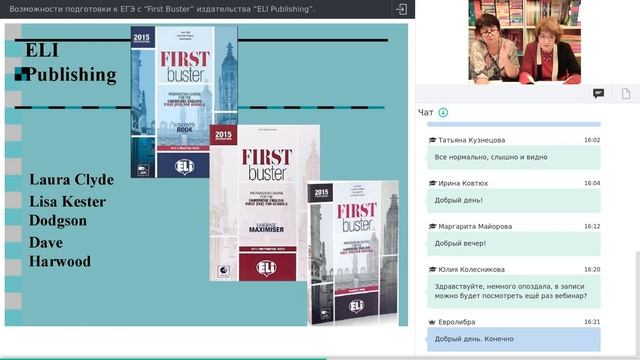Click author name 'Harwood' on slide

coord(60,262)
